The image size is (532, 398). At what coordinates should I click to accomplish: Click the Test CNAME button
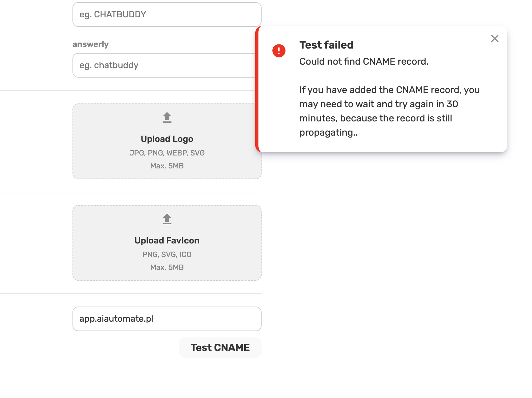tap(220, 348)
